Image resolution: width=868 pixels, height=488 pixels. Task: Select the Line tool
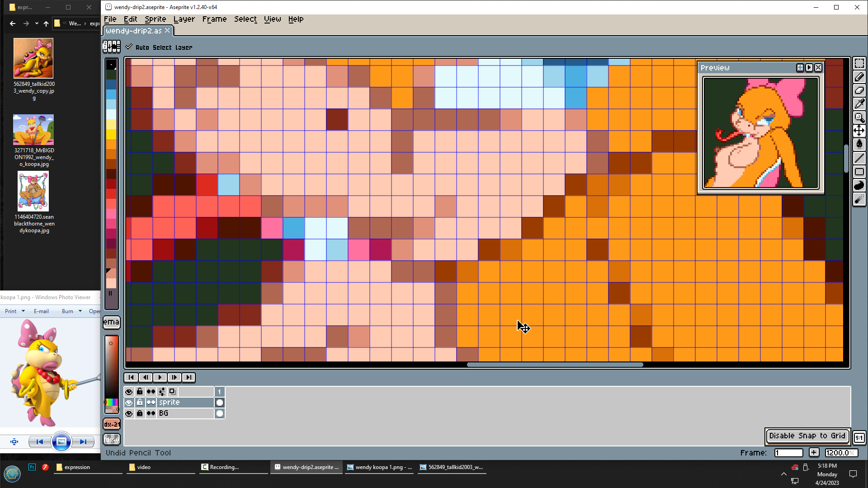[x=859, y=158]
